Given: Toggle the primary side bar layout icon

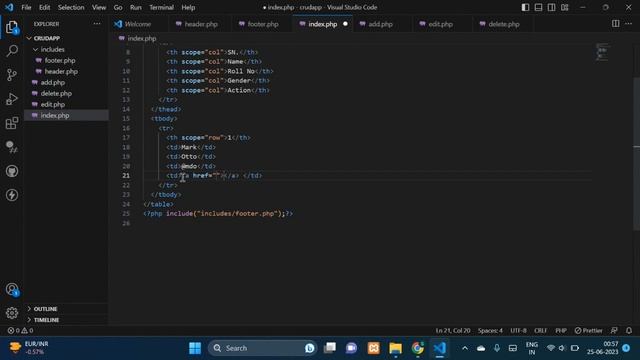Looking at the screenshot, I should pos(525,7).
